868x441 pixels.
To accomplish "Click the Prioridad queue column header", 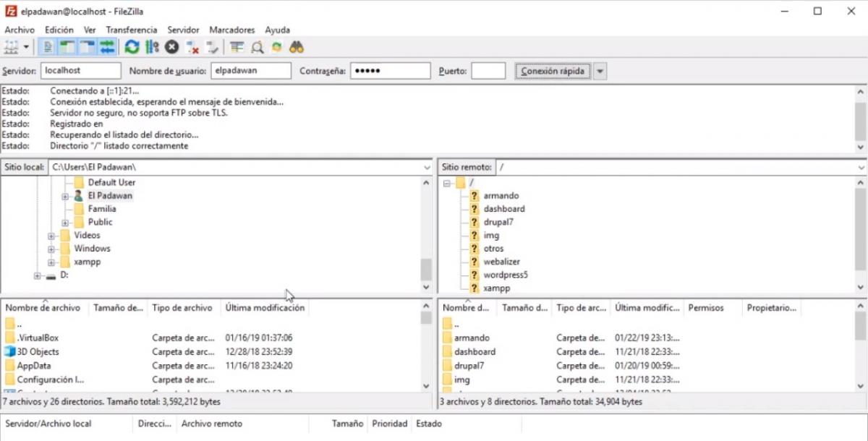I will click(389, 424).
